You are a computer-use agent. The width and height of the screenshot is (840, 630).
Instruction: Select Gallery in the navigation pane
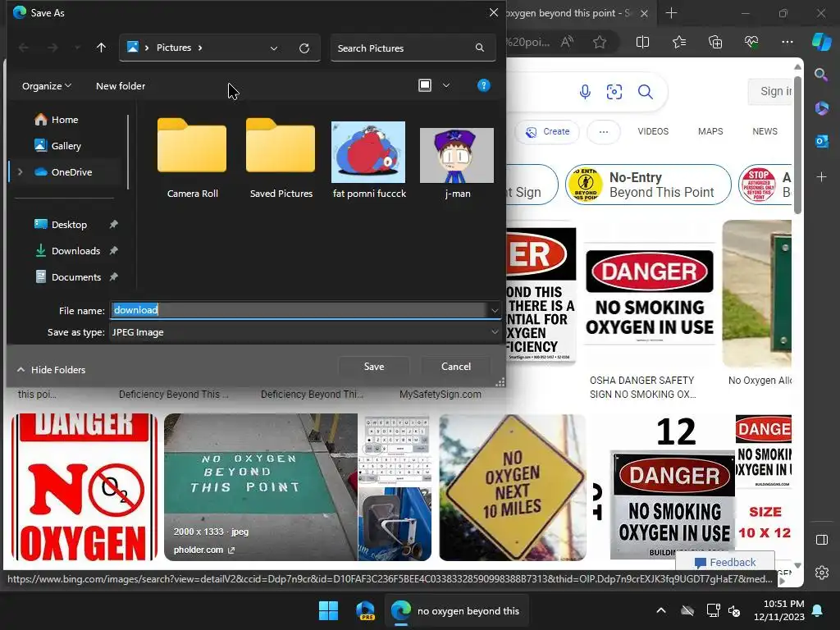[66, 146]
